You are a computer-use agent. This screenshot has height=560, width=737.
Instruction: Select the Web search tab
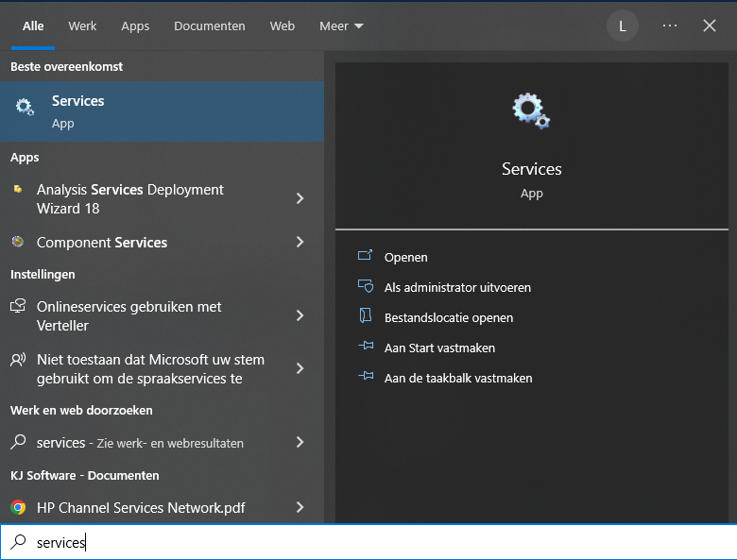(283, 26)
